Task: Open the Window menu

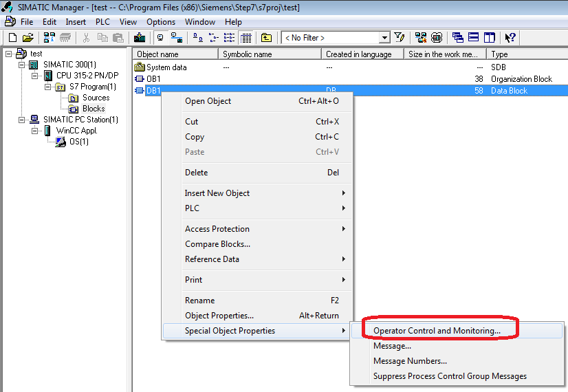Action: tap(200, 22)
